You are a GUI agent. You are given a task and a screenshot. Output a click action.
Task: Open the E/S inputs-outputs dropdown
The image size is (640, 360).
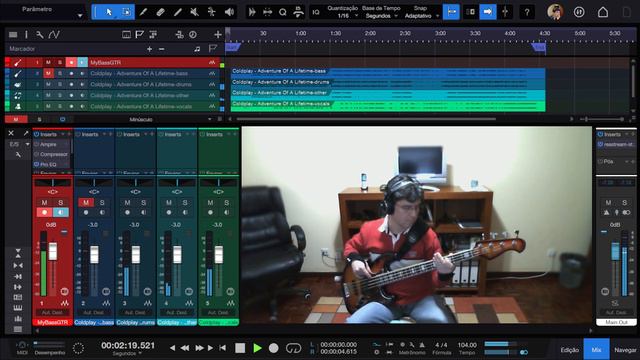[19, 144]
